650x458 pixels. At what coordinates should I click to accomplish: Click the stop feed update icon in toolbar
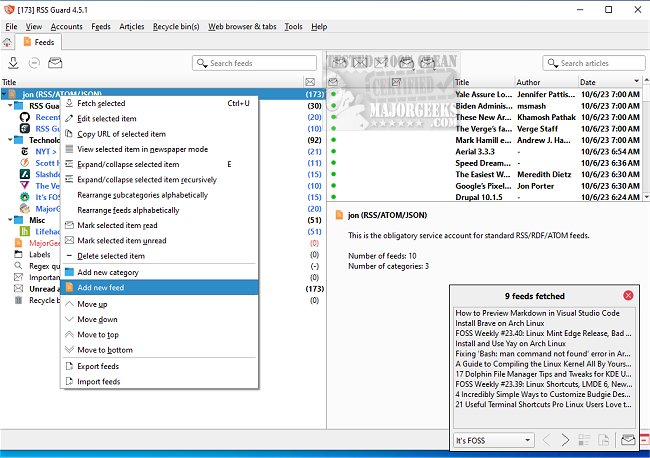point(34,63)
